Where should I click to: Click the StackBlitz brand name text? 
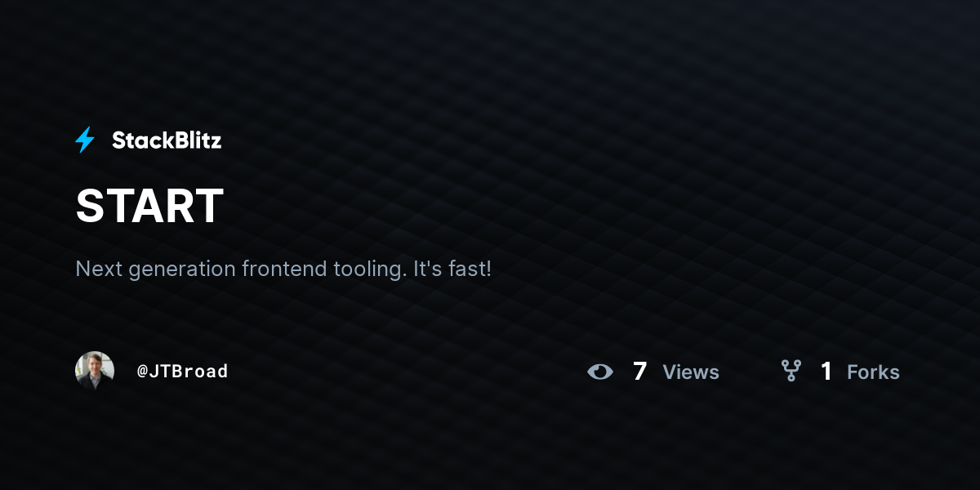[x=167, y=140]
